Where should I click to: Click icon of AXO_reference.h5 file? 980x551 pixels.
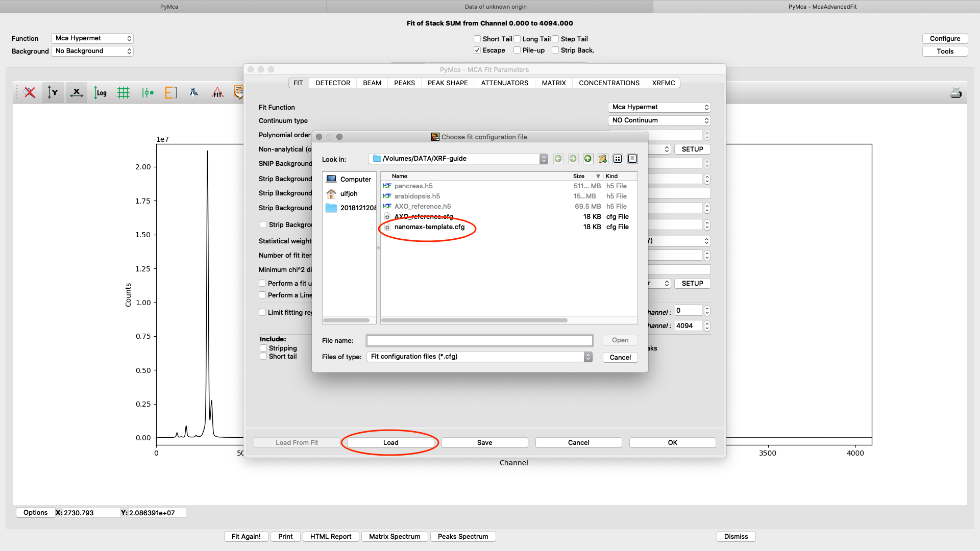pyautogui.click(x=387, y=207)
